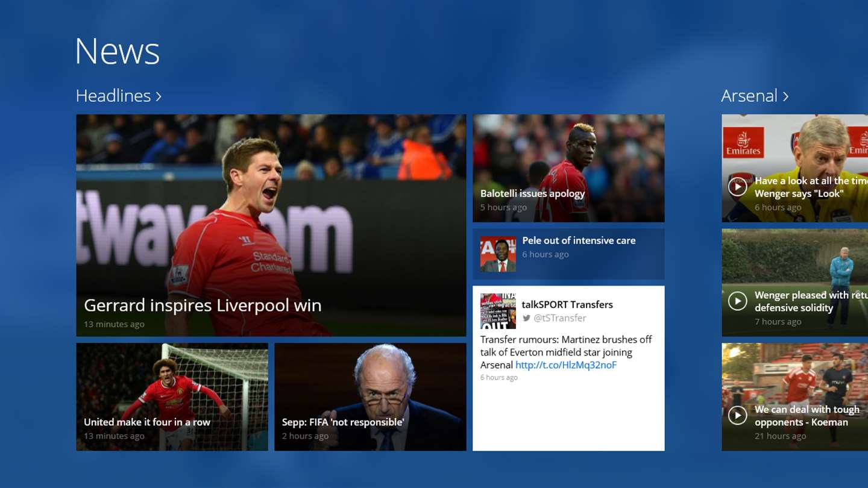The width and height of the screenshot is (868, 488).
Task: Expand the Headlines section chevron
Action: (159, 96)
